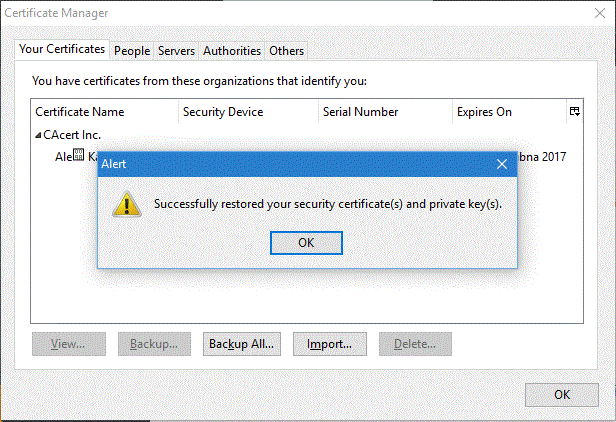Click the Backup All... button
Screen dimensions: 616x422
coord(242,344)
